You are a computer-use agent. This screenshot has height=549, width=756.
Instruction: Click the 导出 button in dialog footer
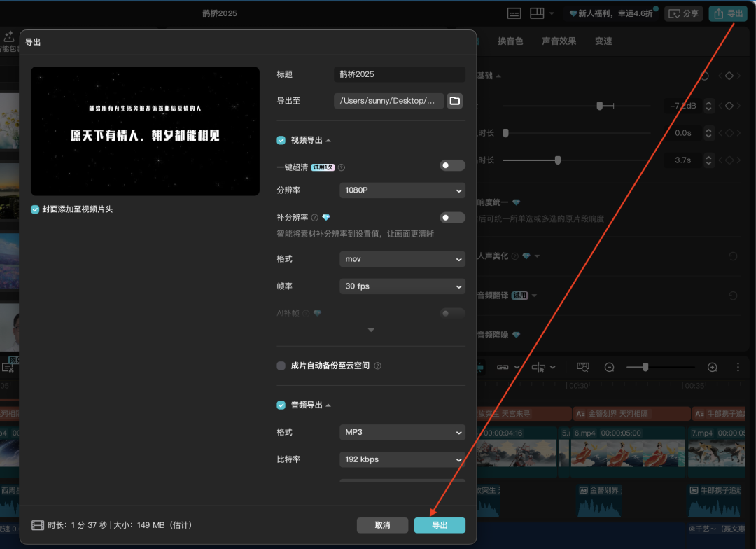440,525
